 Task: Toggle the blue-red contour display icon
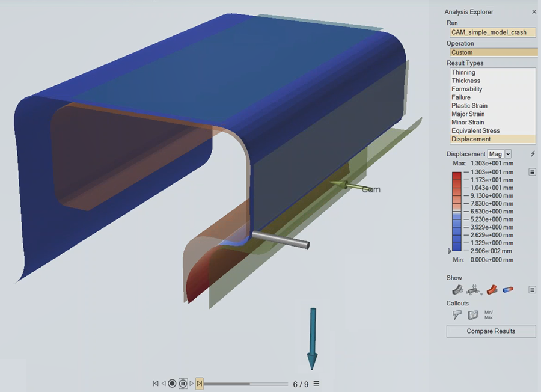click(508, 290)
